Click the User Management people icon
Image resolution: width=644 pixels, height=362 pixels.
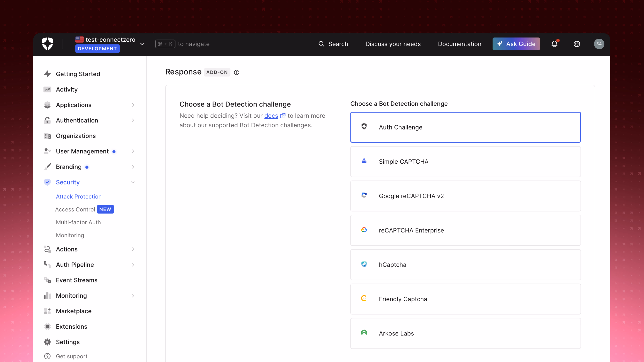[x=47, y=151]
